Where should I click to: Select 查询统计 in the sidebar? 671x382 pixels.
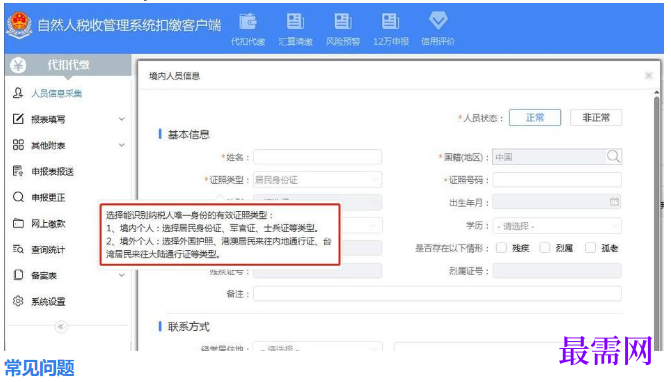click(x=48, y=250)
